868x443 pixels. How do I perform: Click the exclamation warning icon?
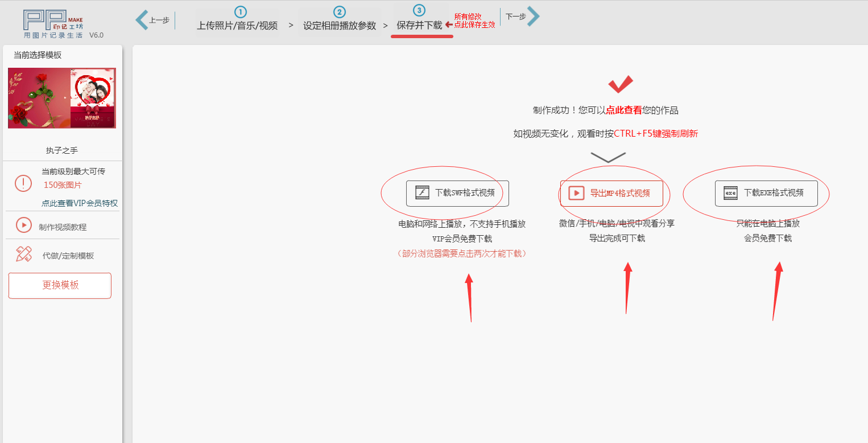[x=23, y=184]
